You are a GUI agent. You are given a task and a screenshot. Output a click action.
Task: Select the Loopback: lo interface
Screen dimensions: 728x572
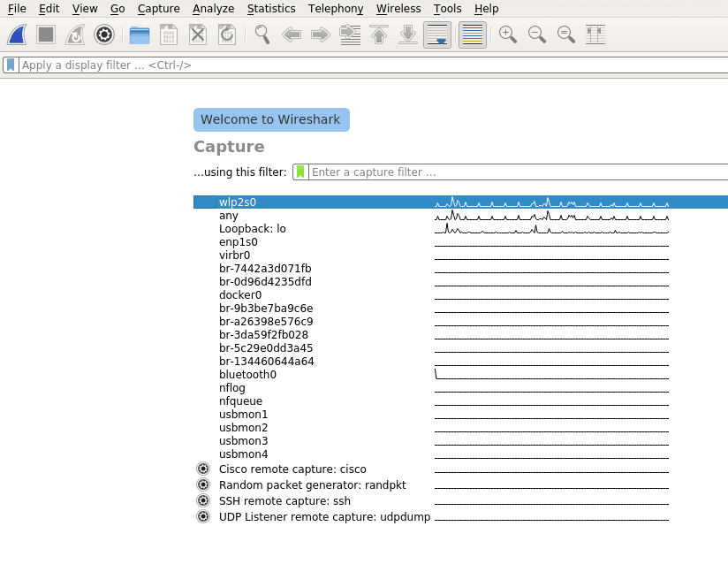pos(460,229)
